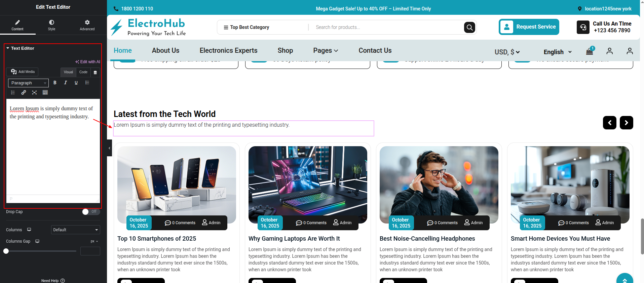Click the Columns Gap slider handle

[x=6, y=251]
